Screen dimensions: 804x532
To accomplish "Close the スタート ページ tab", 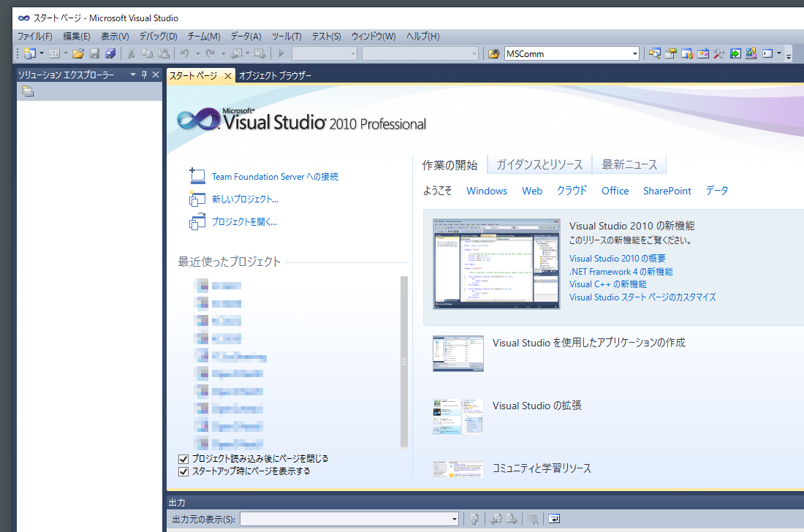I will pos(227,76).
